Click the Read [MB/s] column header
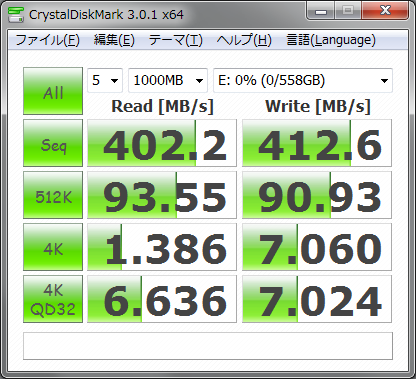The image size is (416, 379). point(162,107)
